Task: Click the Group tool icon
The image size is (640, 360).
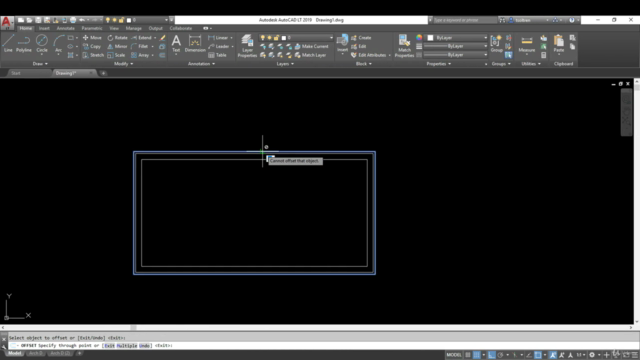Action: (x=496, y=43)
